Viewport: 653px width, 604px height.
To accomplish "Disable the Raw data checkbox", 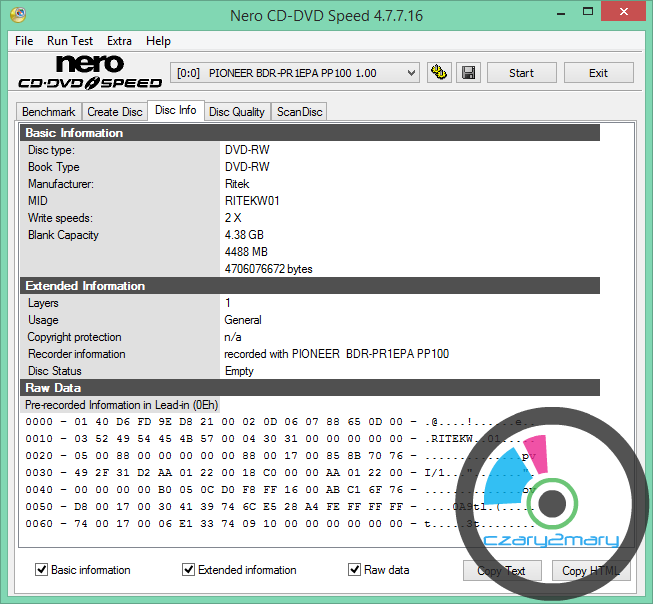I will coord(355,570).
